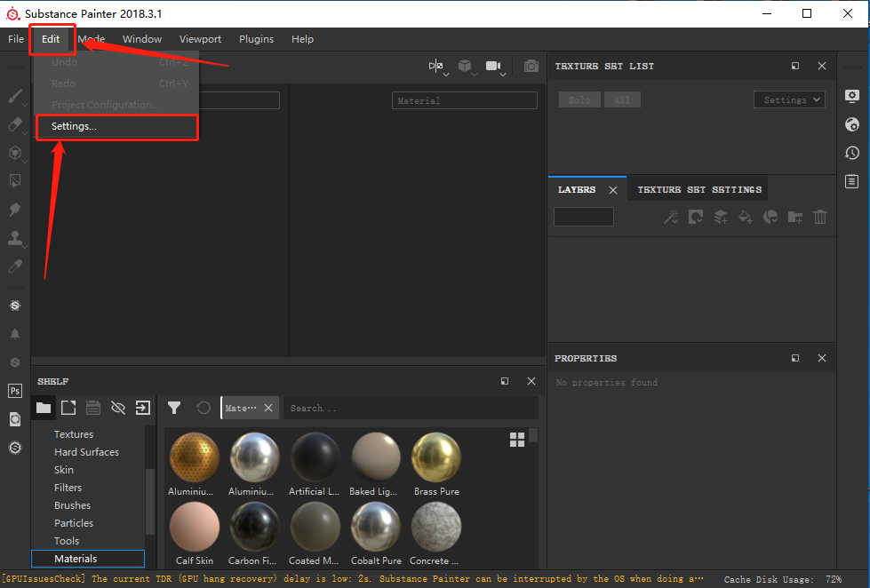Close the Shelf panel

click(x=531, y=381)
